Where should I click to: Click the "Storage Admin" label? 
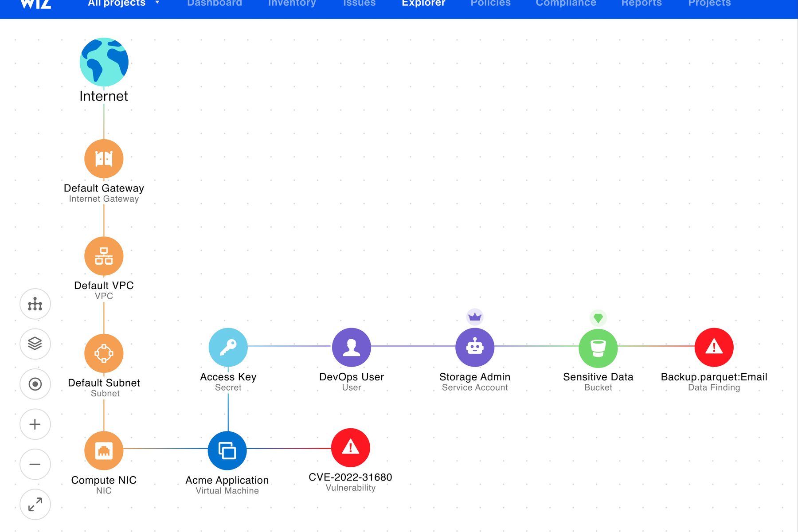pos(475,377)
